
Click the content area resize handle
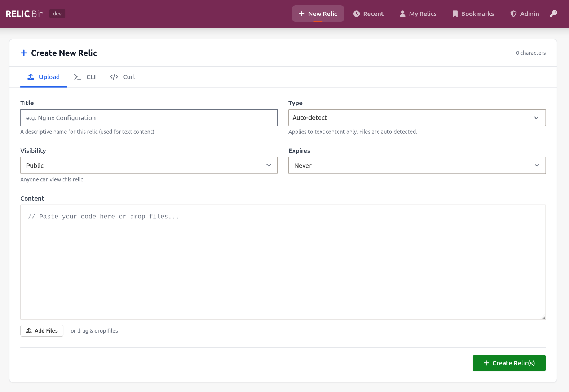point(543,317)
